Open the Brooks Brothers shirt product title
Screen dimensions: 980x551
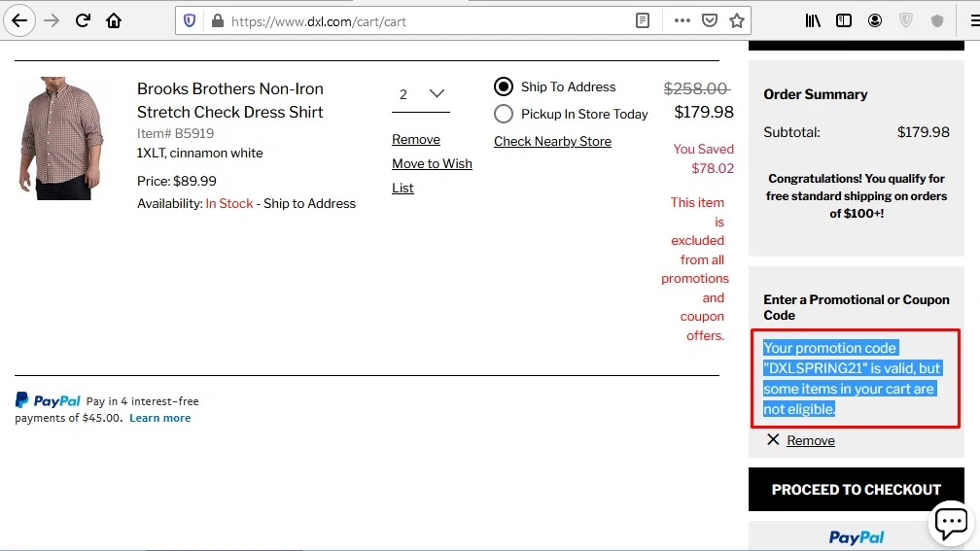click(x=230, y=100)
